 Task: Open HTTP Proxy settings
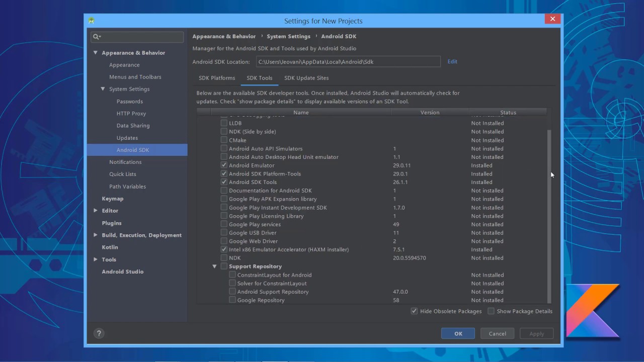coord(131,114)
